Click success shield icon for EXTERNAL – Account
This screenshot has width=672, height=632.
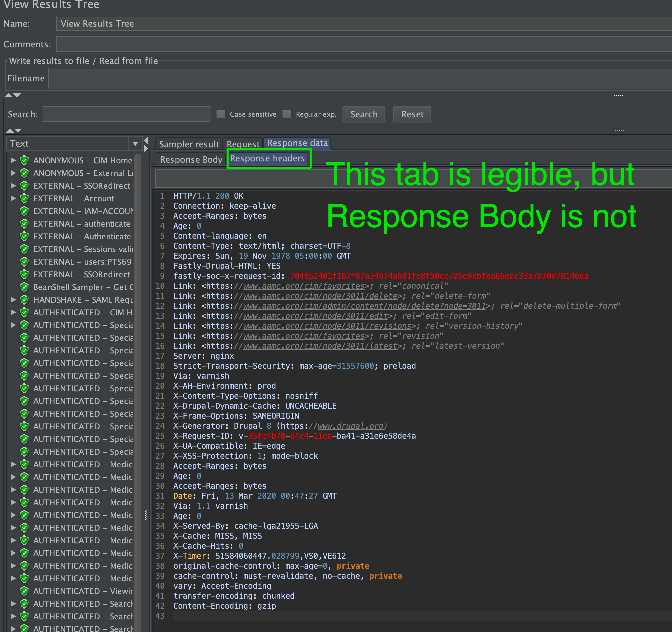pos(24,198)
